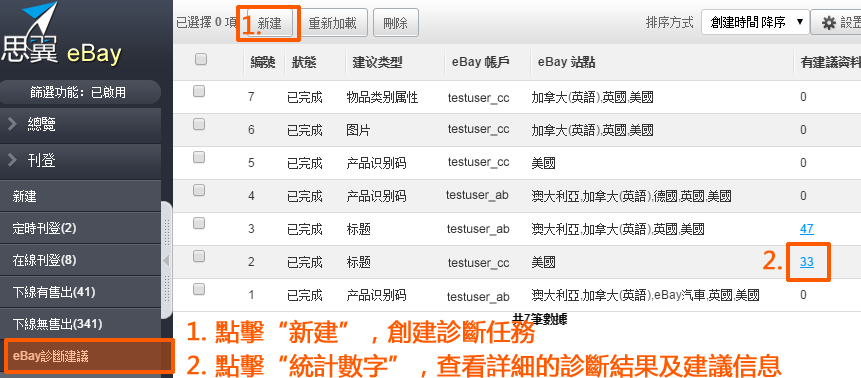Viewport: 861px width, 378px height.
Task: Click 澳大利亞,加拿大(英語),德國,英國,美國 site cell
Action: click(x=631, y=196)
